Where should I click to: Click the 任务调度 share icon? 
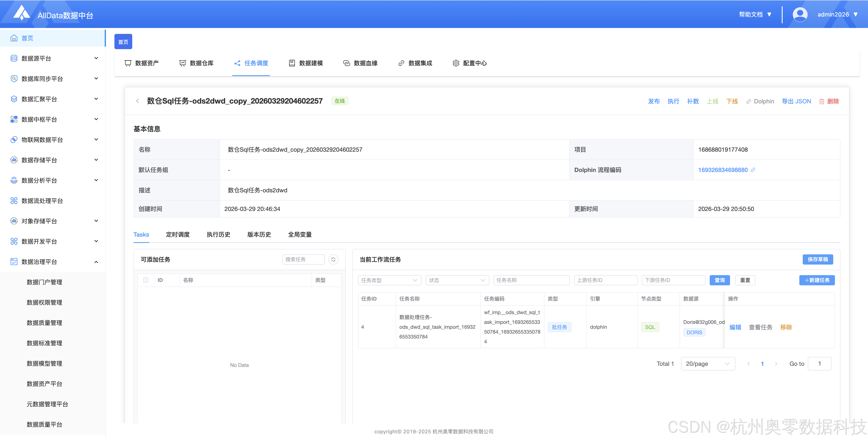tap(237, 63)
